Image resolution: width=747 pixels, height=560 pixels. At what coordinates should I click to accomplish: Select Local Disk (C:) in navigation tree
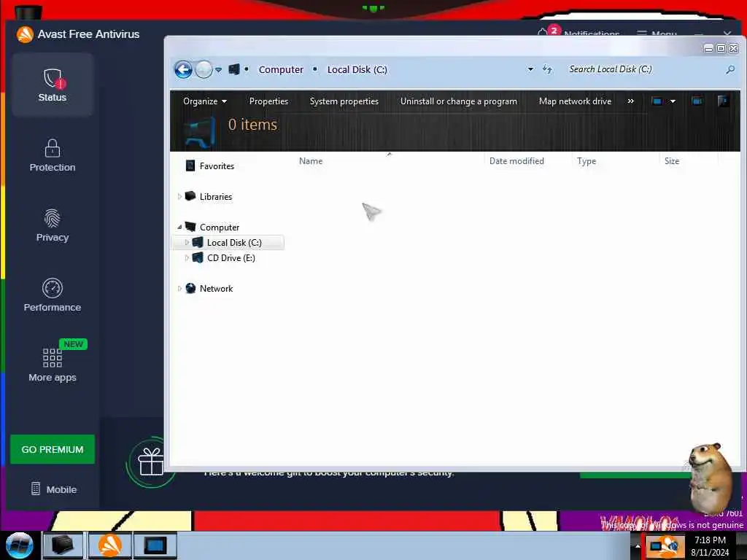[228, 243]
